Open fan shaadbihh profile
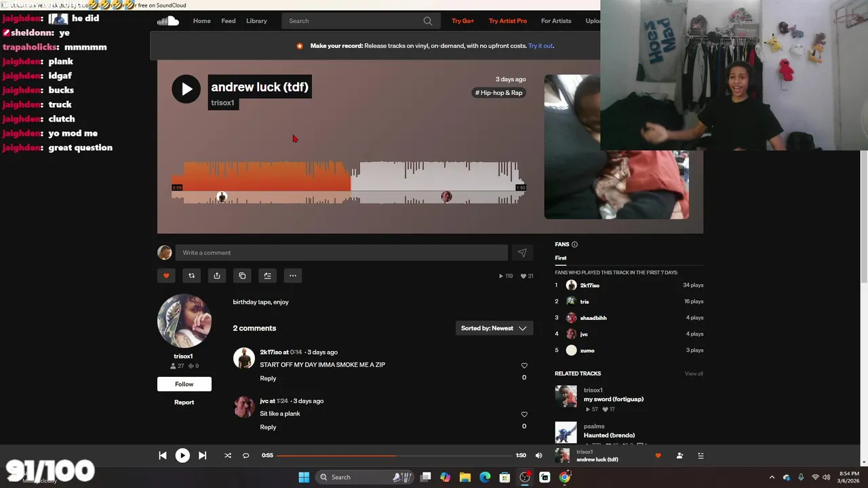The height and width of the screenshot is (488, 868). [x=593, y=318]
